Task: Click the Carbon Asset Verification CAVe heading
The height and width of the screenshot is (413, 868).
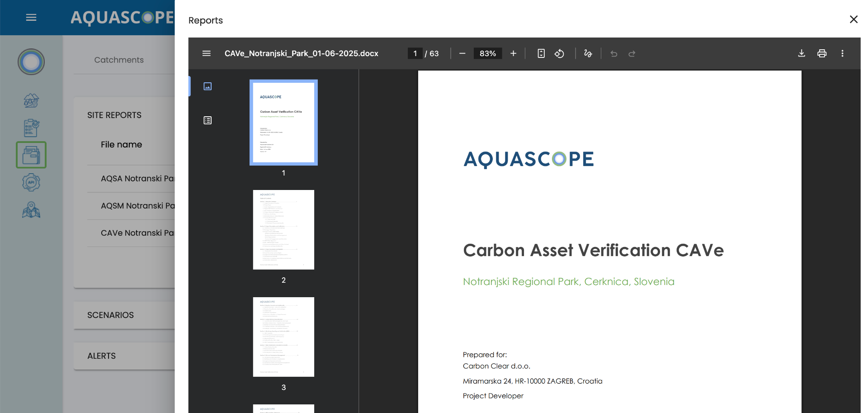Action: [593, 250]
